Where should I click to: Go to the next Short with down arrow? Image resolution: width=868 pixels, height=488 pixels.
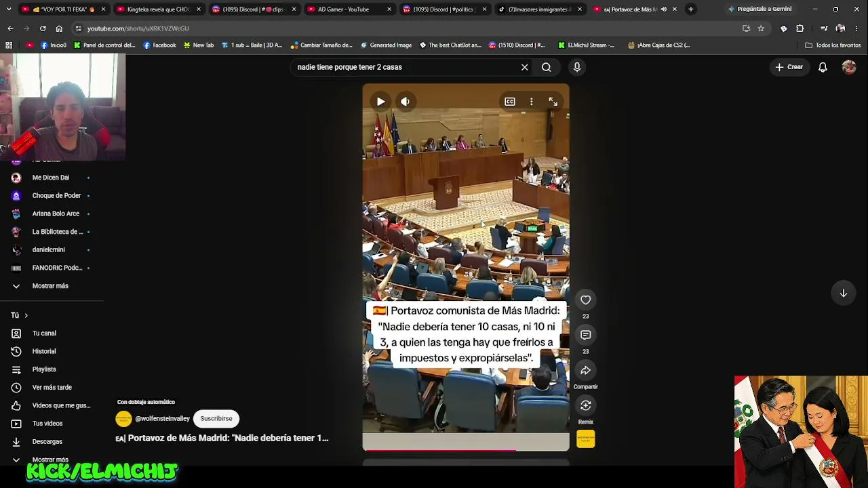(x=844, y=293)
